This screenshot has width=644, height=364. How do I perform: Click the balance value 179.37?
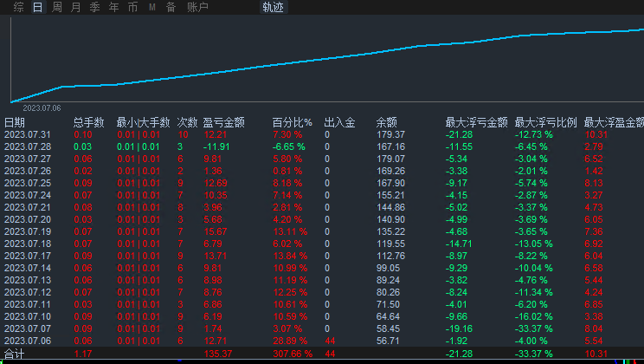point(390,134)
